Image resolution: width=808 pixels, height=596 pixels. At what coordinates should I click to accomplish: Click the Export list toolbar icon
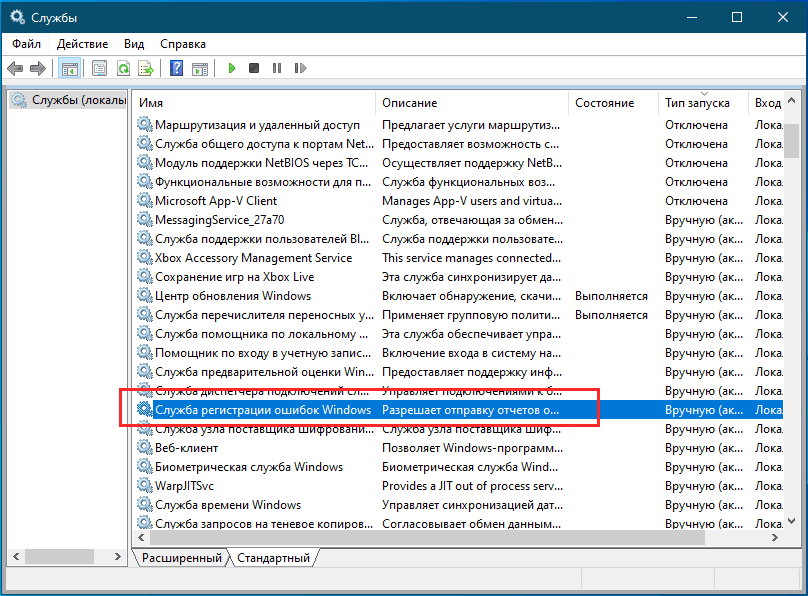pyautogui.click(x=146, y=69)
